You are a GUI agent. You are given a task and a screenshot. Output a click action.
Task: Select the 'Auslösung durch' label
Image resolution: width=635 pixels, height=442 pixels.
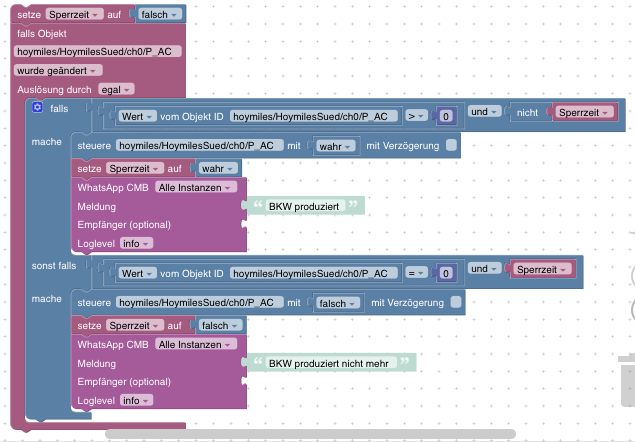[x=54, y=90]
